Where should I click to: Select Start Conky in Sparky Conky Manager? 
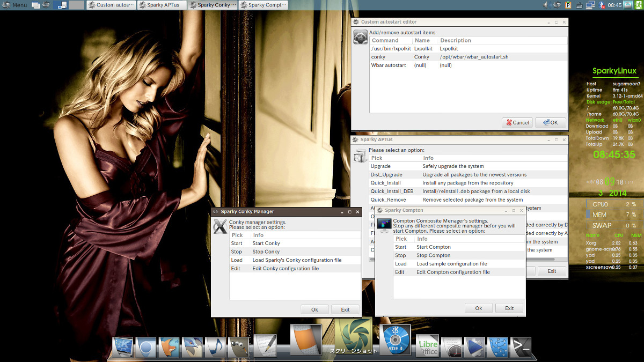[x=295, y=243]
